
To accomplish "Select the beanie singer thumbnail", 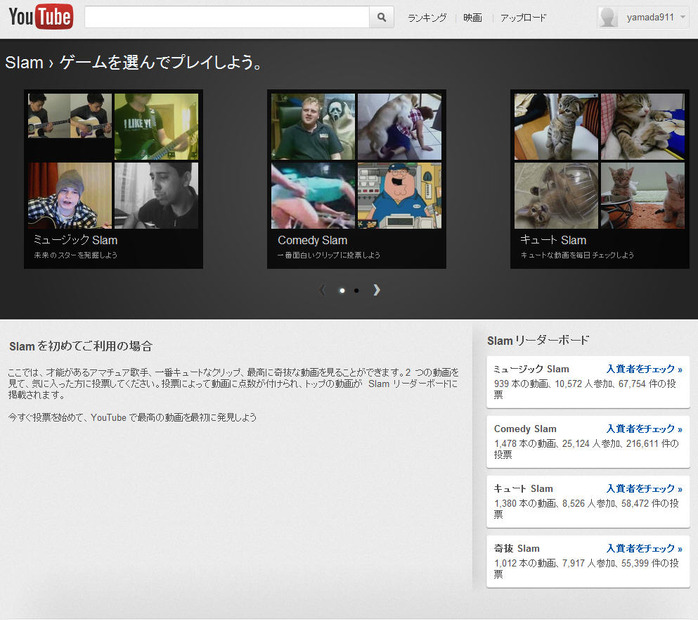I will (x=70, y=195).
